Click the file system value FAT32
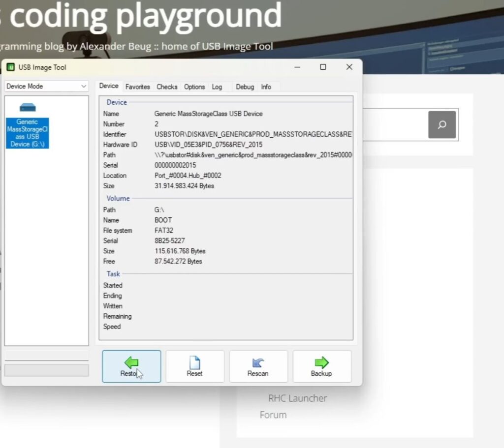This screenshot has width=504, height=448. (x=163, y=230)
